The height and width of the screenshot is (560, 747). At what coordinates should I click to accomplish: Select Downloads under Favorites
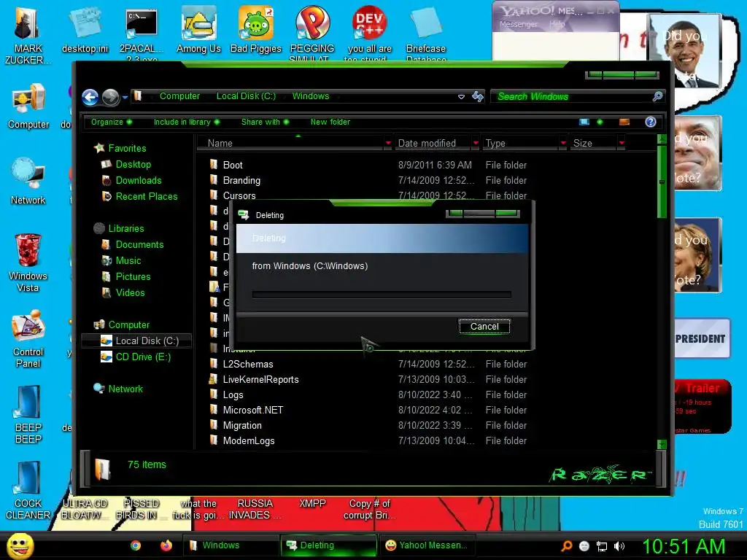click(138, 181)
